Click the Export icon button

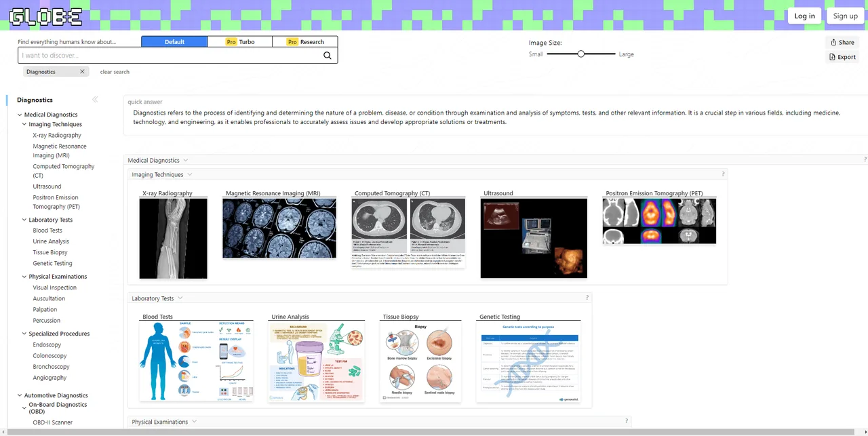[x=843, y=57]
